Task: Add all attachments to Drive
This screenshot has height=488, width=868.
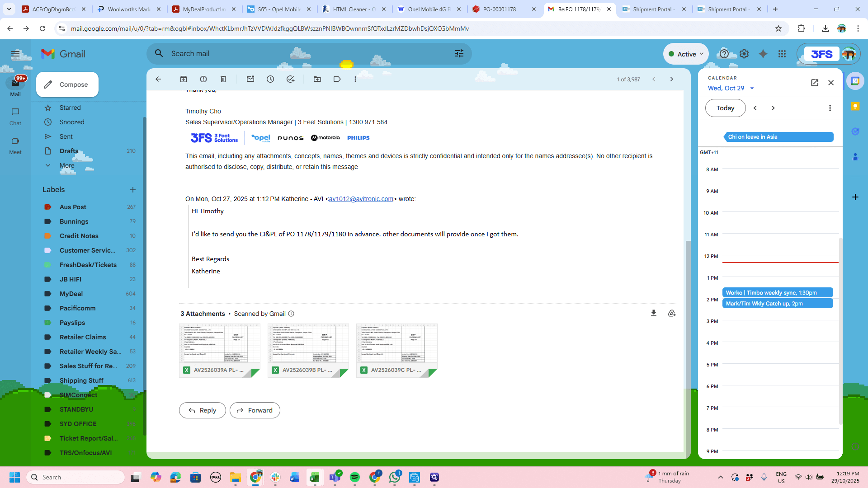Action: [672, 313]
